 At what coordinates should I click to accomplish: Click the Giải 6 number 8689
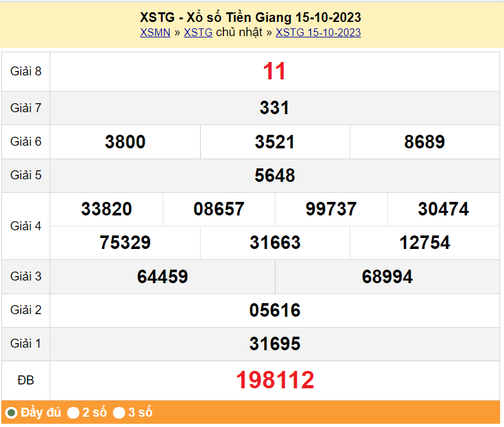coord(425,142)
